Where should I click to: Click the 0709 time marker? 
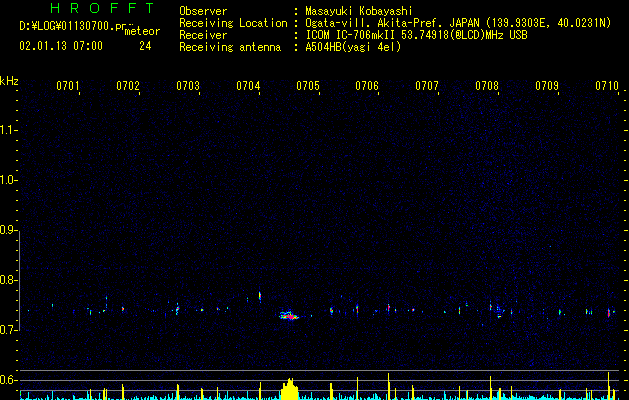547,86
